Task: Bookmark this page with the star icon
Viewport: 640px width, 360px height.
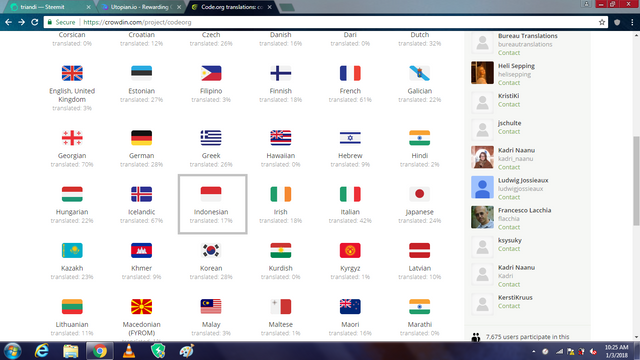Action: tap(602, 22)
